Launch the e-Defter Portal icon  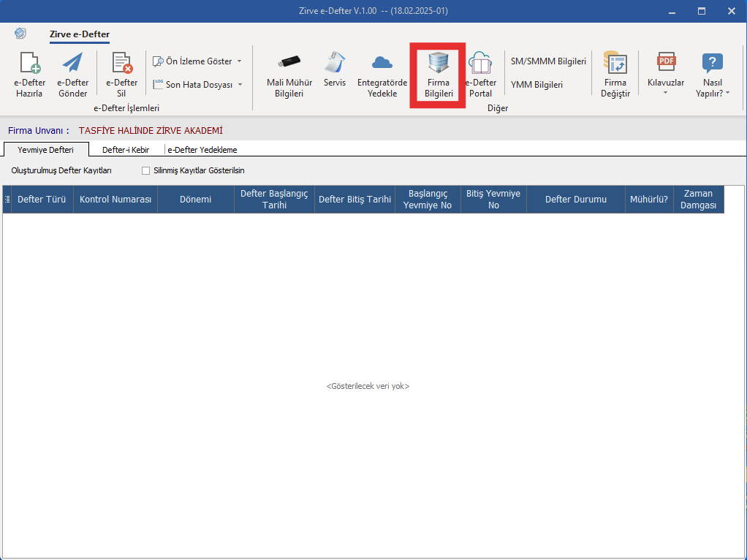pos(479,63)
